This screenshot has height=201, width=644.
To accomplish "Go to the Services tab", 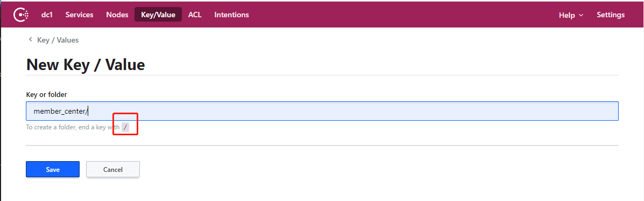I will (x=79, y=15).
